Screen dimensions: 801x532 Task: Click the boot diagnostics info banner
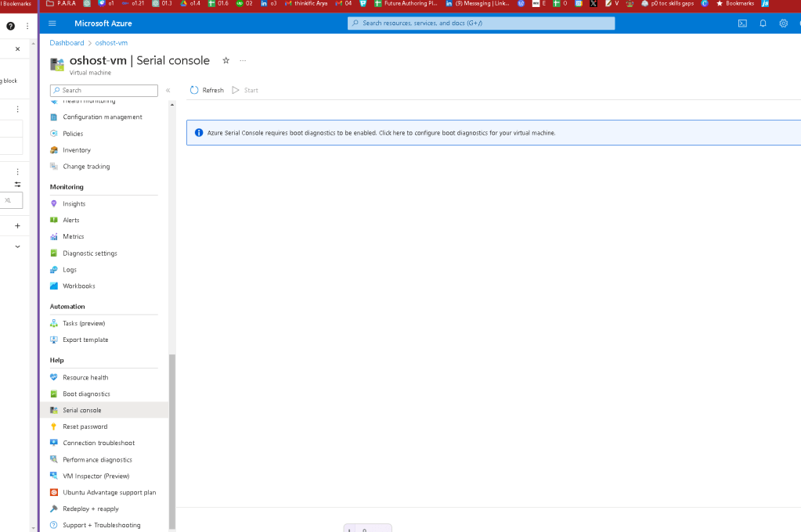tap(493, 133)
